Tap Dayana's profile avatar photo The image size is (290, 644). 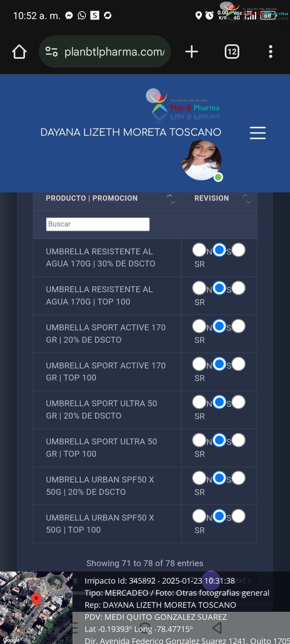pos(202,160)
